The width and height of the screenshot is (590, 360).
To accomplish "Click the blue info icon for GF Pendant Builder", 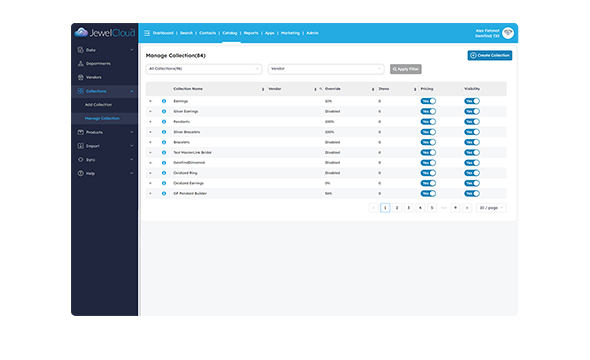I will point(164,193).
